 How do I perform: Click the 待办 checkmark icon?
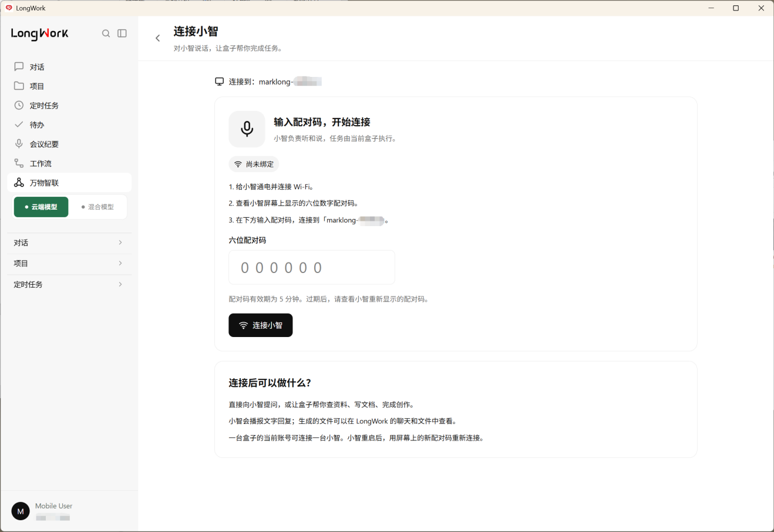tap(19, 124)
